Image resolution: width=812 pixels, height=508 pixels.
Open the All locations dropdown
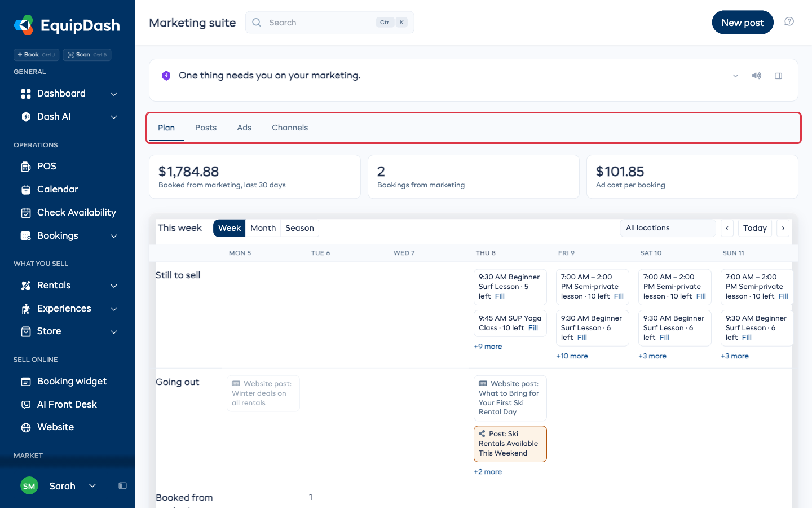pos(668,228)
